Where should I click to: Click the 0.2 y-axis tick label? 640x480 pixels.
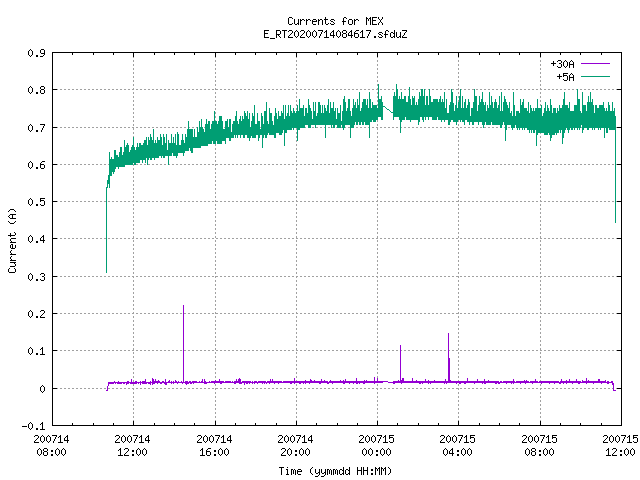[x=36, y=314]
